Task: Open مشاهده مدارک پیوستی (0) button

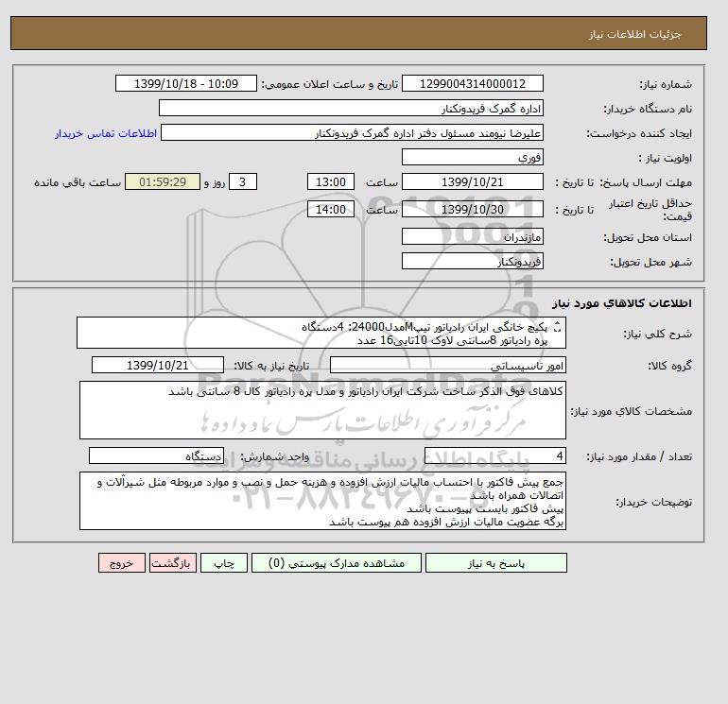Action: coord(337,563)
